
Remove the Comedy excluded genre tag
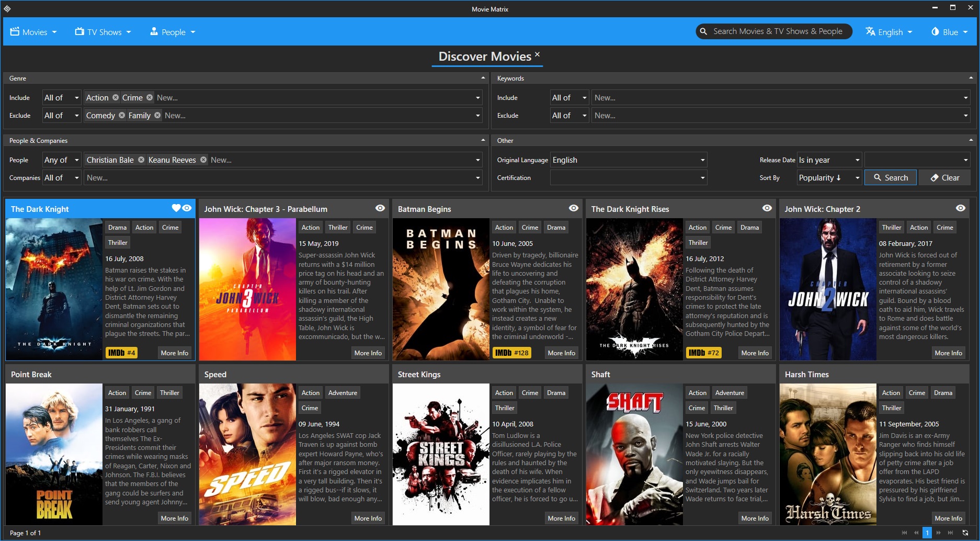tap(122, 115)
